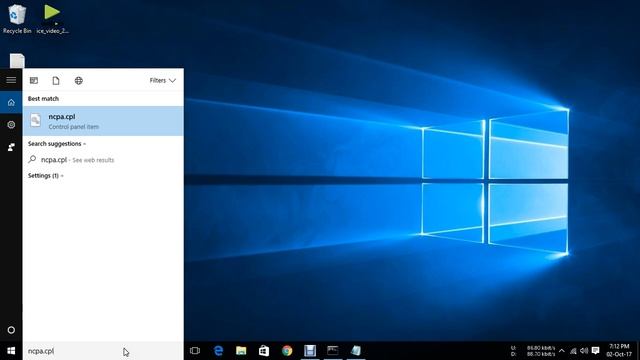Filter search results by Apps icon
The height and width of the screenshot is (360, 640).
pos(34,80)
